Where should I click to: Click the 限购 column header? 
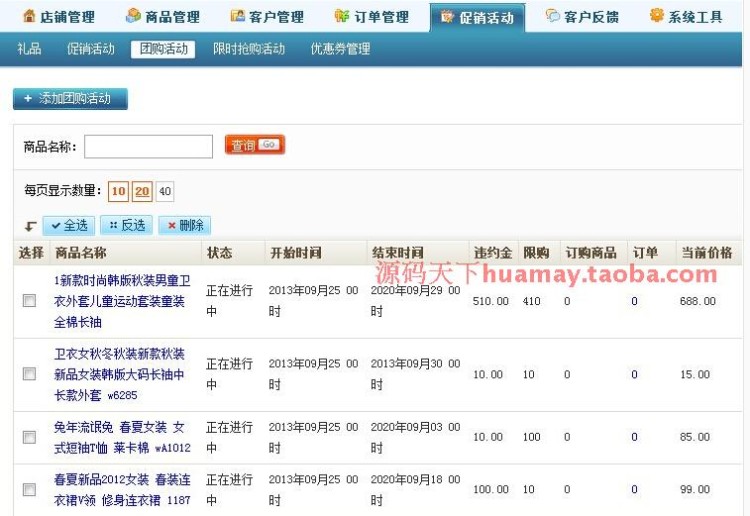(536, 253)
